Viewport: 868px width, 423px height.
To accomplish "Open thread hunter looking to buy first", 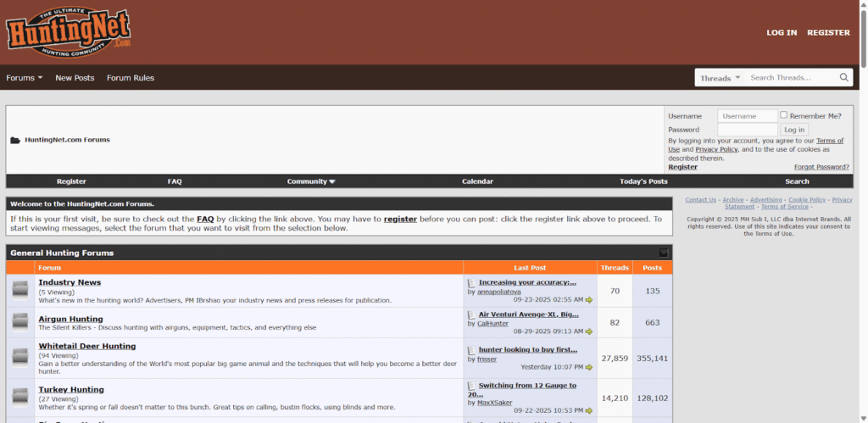I will pyautogui.click(x=528, y=350).
